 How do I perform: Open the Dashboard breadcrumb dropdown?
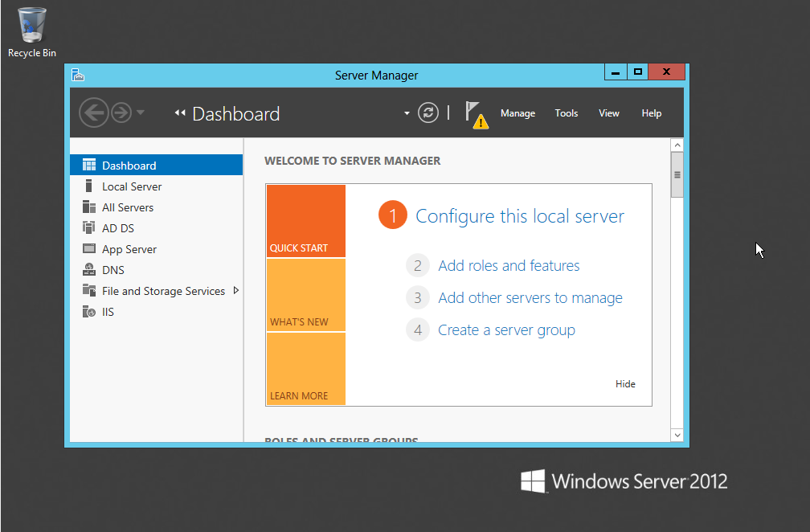coord(407,114)
